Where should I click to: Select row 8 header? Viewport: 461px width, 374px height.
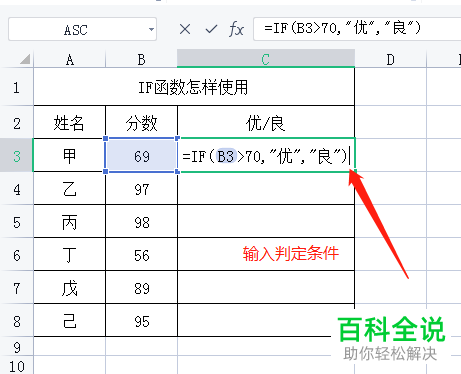click(17, 321)
